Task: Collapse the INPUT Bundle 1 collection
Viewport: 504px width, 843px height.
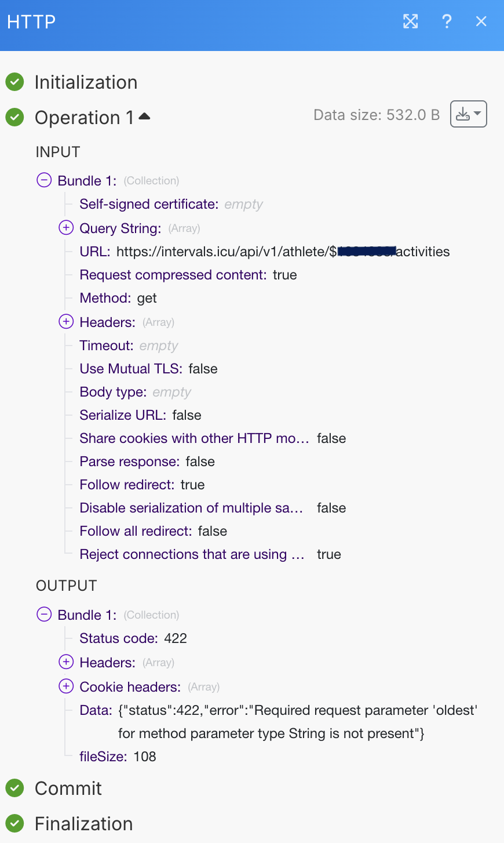Action: (44, 180)
